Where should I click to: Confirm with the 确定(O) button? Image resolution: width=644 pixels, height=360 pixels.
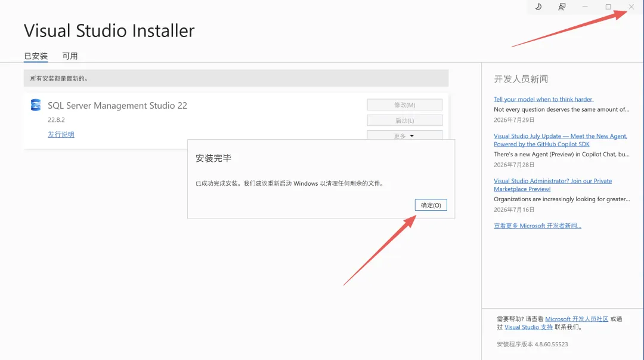[431, 205]
